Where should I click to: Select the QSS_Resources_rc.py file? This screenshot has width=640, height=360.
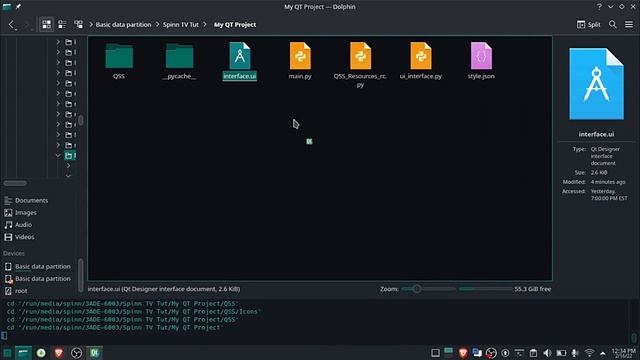click(360, 64)
